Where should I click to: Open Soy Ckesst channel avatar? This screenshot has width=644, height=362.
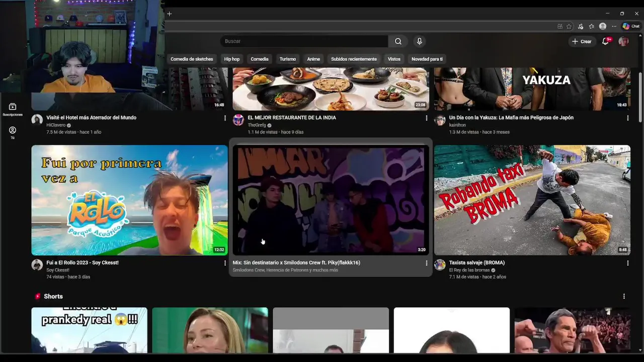tap(37, 265)
